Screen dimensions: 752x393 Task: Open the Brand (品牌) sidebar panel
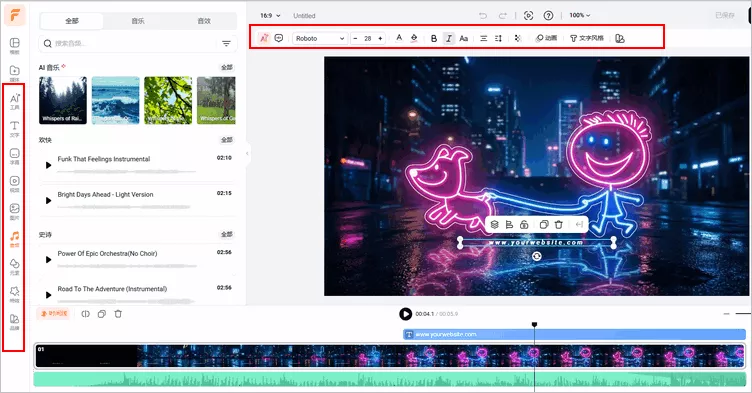14,322
